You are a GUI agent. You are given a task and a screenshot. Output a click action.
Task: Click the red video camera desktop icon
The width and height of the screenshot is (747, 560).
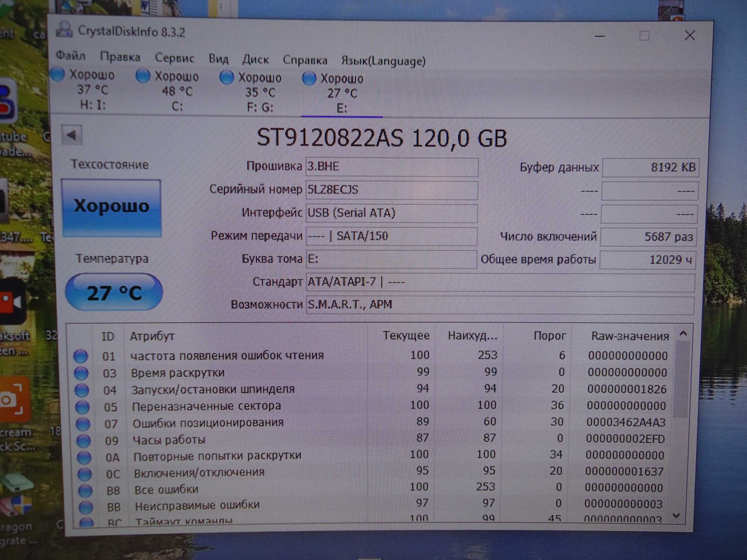[x=12, y=302]
